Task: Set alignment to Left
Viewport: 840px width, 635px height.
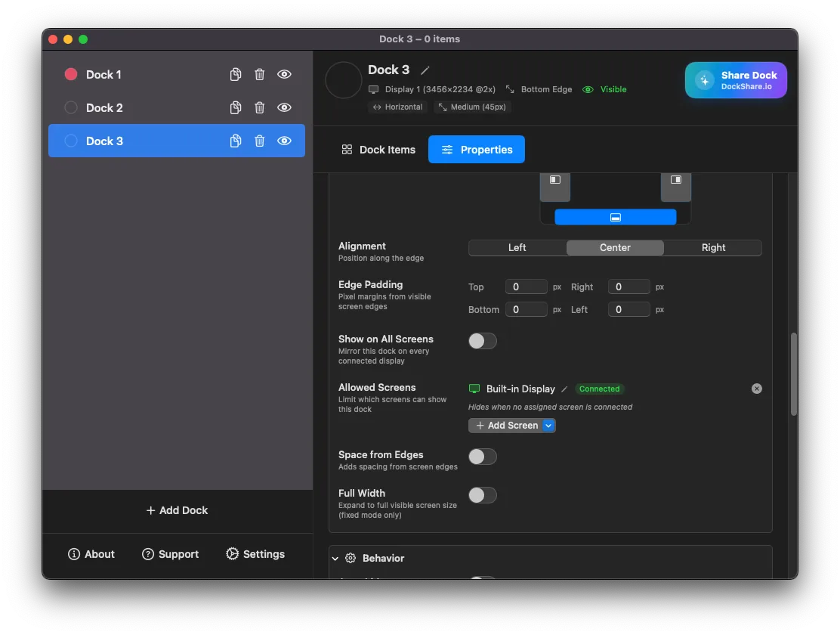Action: [517, 248]
